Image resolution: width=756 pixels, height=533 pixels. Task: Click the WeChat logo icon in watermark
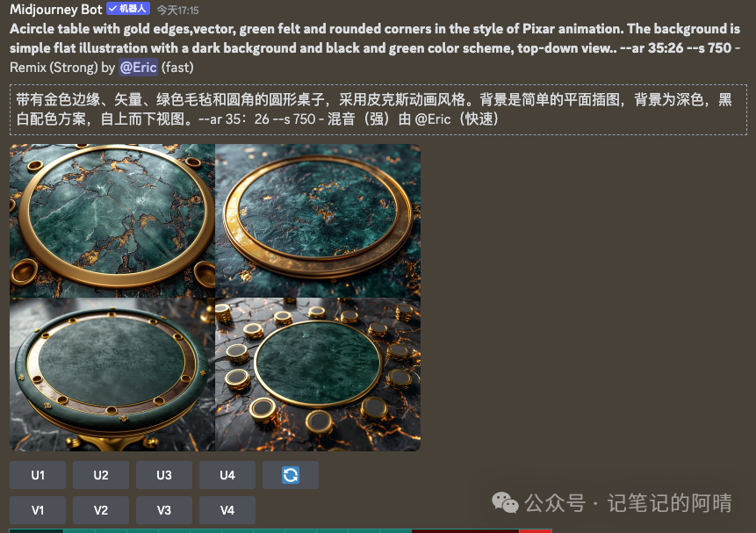pos(504,503)
